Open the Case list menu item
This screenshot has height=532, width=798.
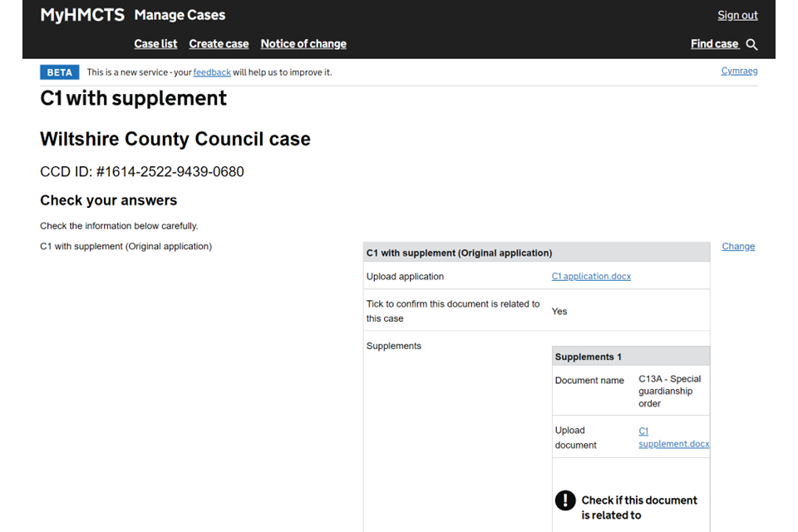click(155, 44)
